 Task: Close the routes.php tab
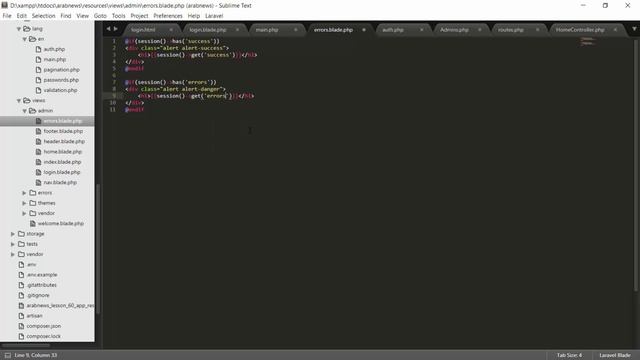[538, 30]
